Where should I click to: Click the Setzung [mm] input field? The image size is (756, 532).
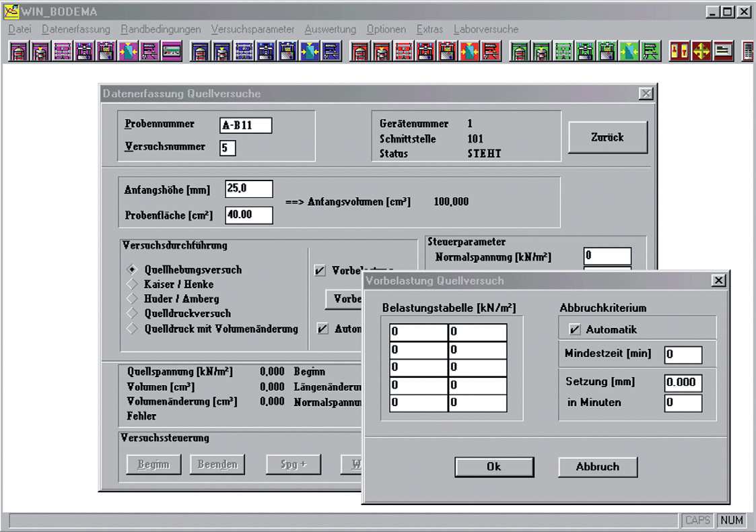(x=683, y=383)
